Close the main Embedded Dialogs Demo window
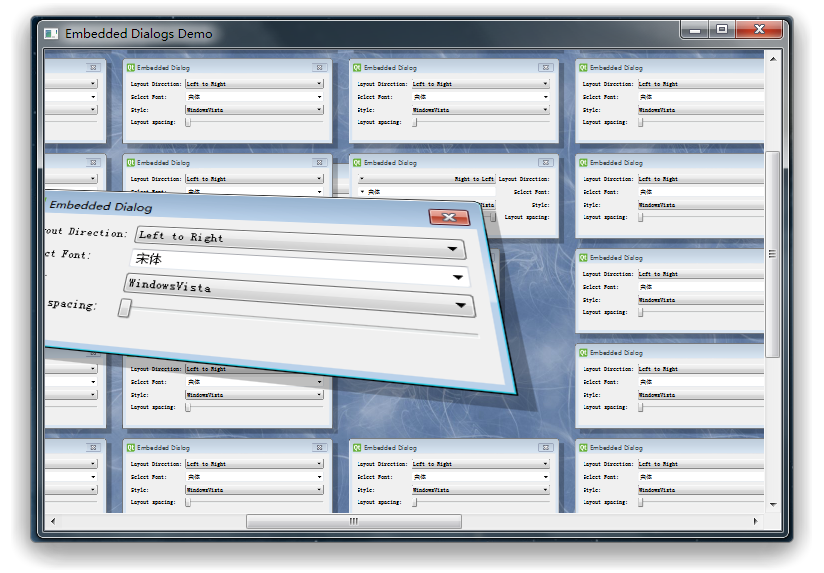The width and height of the screenshot is (824, 573). (x=760, y=30)
